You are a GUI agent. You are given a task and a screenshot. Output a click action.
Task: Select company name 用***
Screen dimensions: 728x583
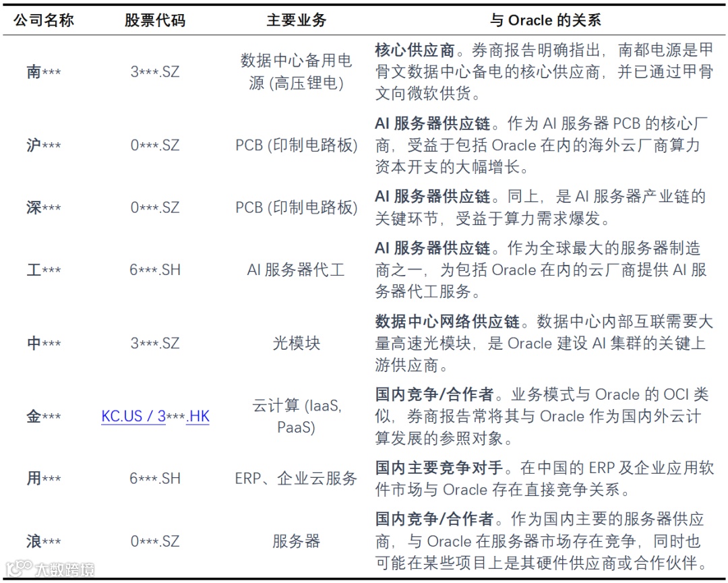coord(44,478)
